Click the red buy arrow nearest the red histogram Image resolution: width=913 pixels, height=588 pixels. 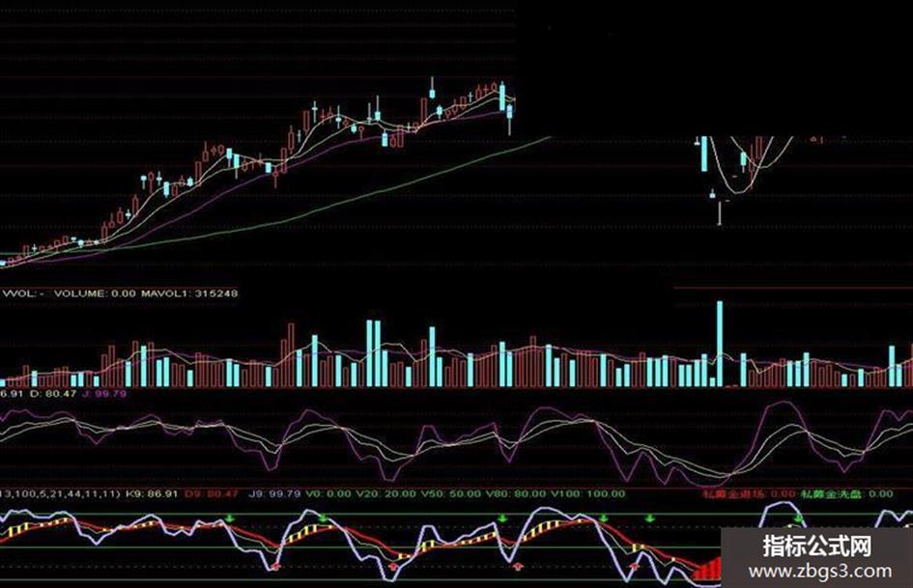pos(635,565)
